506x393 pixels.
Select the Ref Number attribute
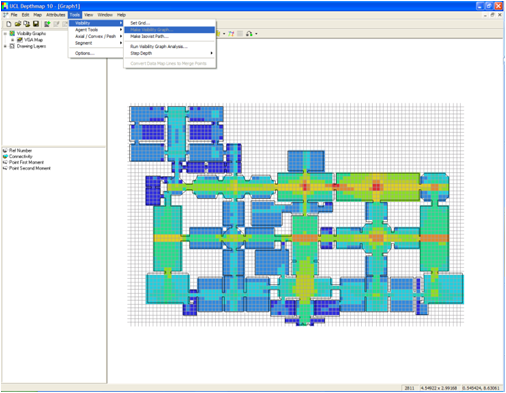20,150
